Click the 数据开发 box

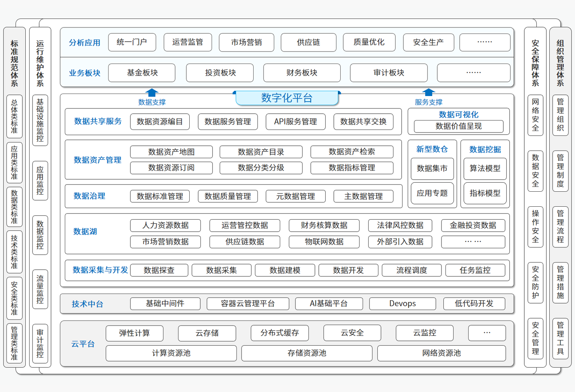coord(348,270)
